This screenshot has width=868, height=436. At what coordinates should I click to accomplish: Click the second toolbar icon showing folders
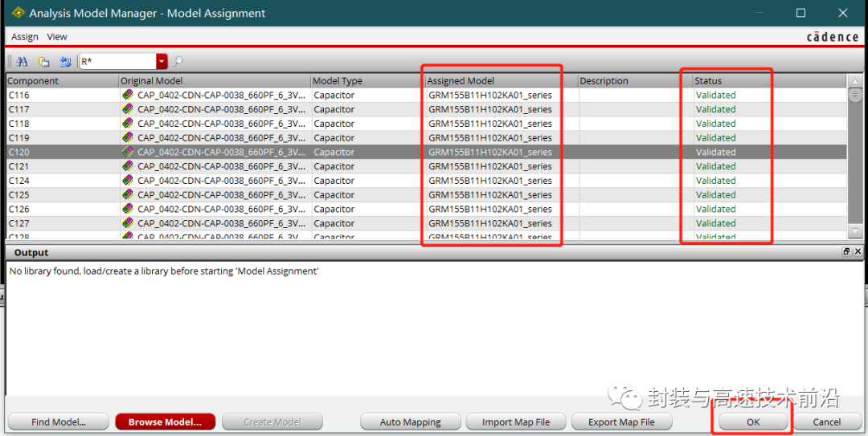(x=43, y=62)
